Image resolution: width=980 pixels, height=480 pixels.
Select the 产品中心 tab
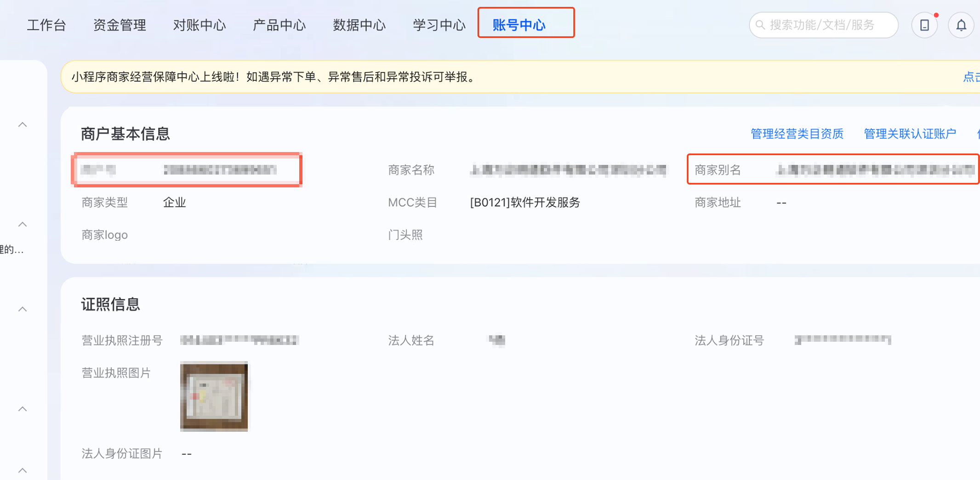[x=279, y=25]
